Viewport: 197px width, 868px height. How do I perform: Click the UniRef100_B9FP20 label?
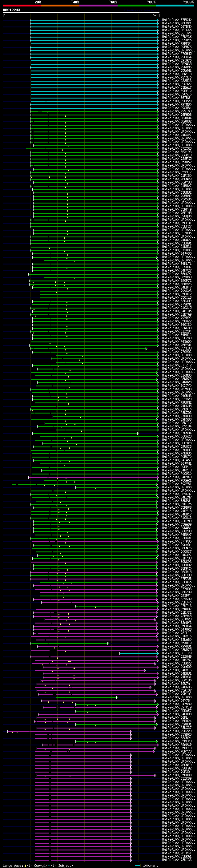pyautogui.click(x=177, y=101)
